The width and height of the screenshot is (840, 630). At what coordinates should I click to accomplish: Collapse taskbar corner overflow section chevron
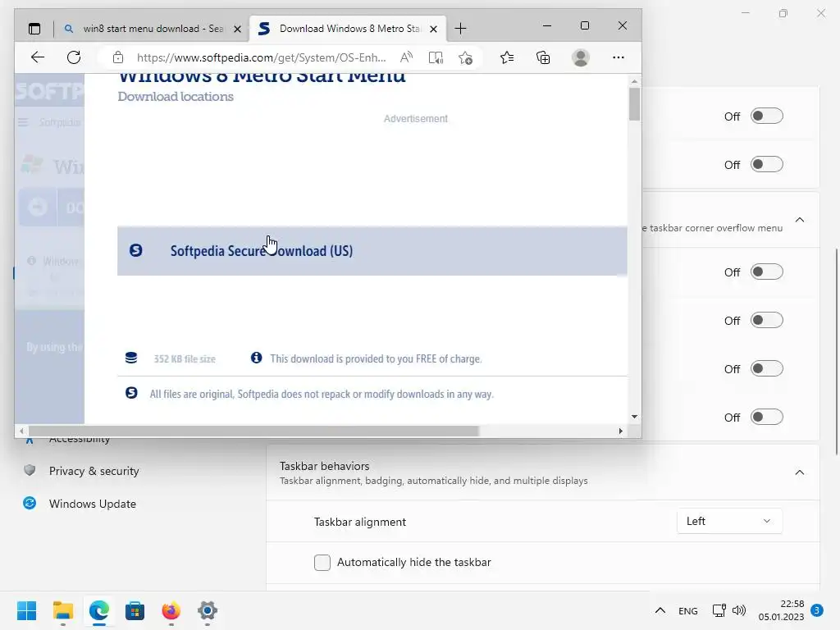(799, 220)
